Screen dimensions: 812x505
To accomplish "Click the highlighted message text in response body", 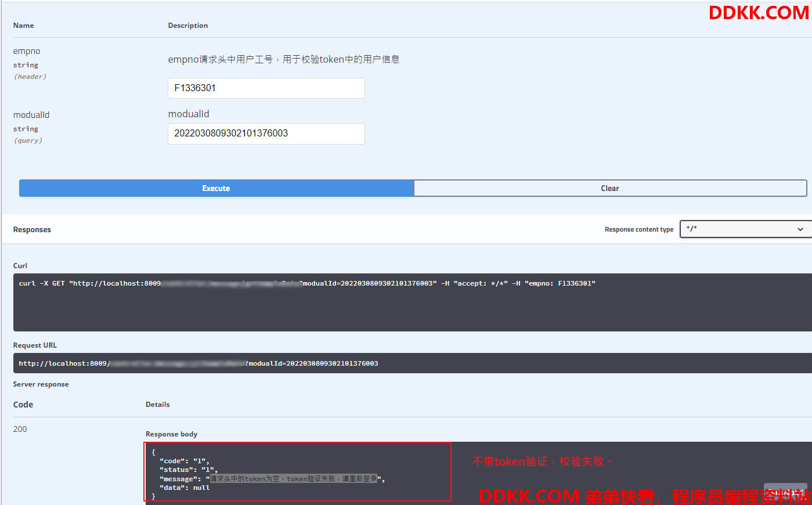I will click(293, 479).
